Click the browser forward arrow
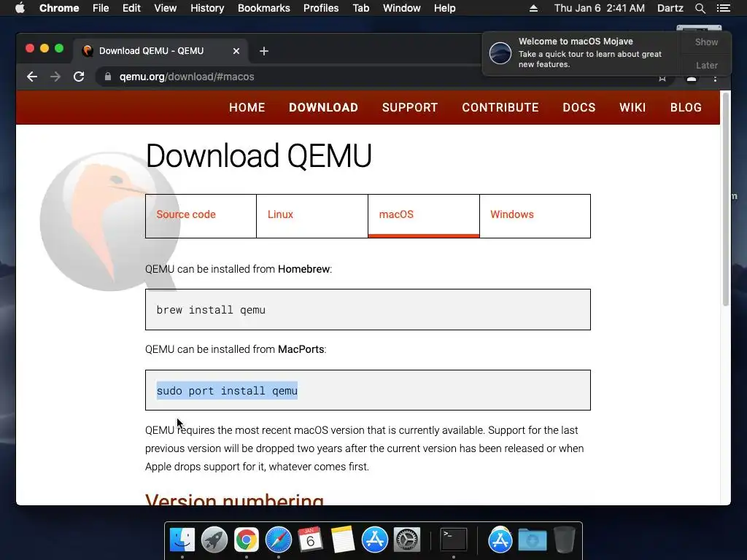This screenshot has width=747, height=560. tap(55, 77)
